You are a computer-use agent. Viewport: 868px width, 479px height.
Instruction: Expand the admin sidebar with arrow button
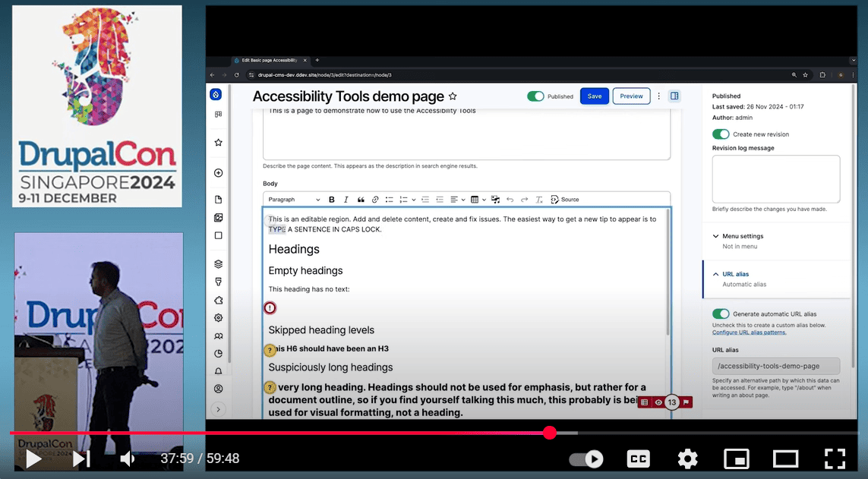coord(218,409)
